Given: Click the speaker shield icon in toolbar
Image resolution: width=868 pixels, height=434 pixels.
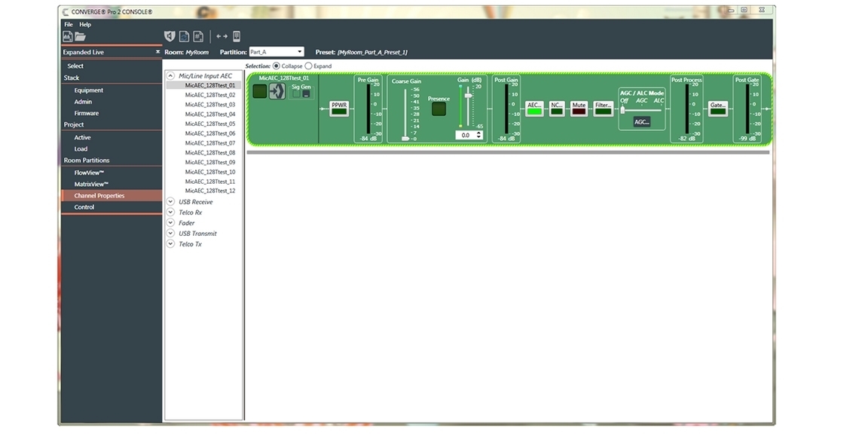Looking at the screenshot, I should click(x=170, y=36).
